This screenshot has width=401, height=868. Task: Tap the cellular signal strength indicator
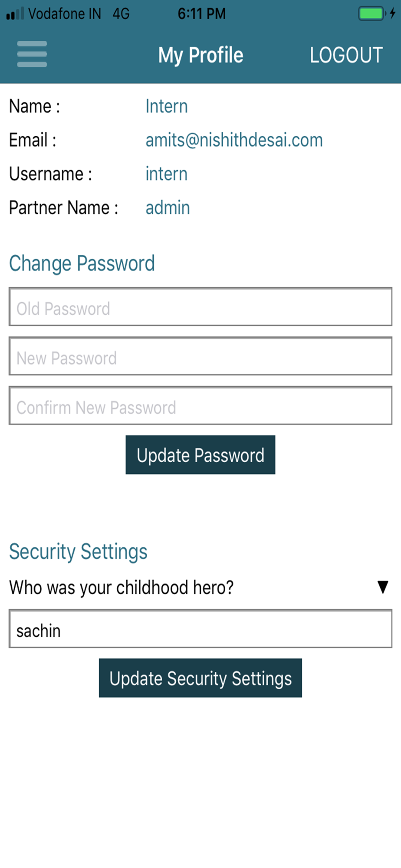pos(15,14)
